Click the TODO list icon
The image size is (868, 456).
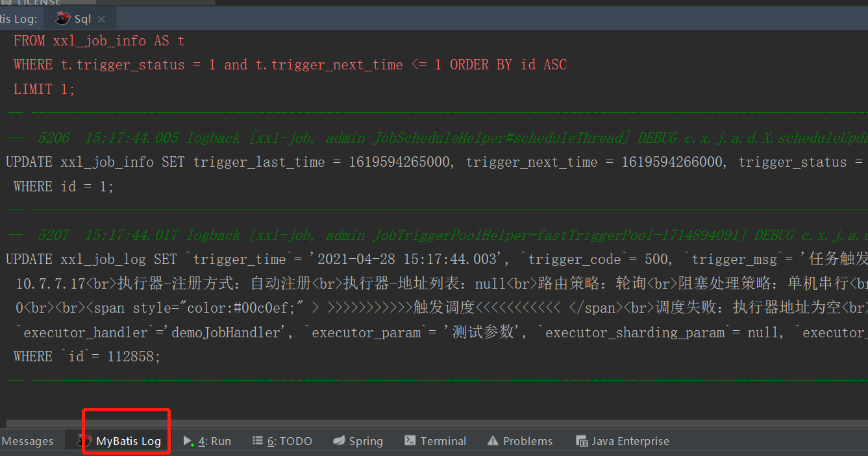pyautogui.click(x=258, y=441)
